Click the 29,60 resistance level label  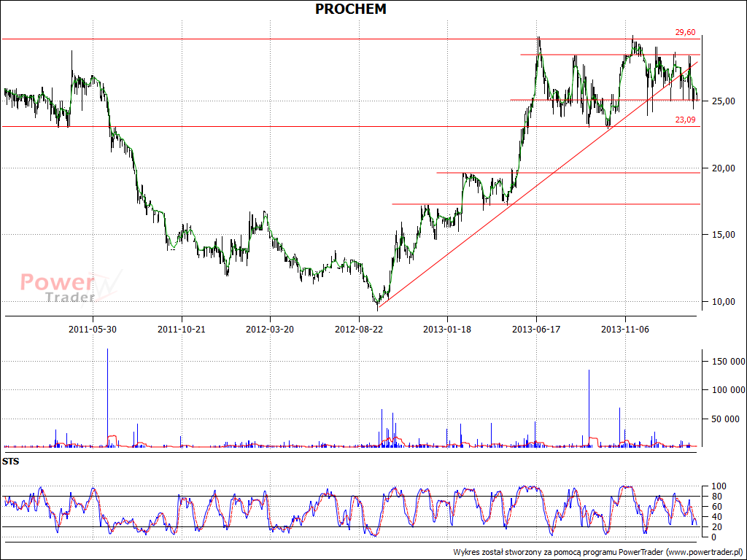[x=685, y=32]
